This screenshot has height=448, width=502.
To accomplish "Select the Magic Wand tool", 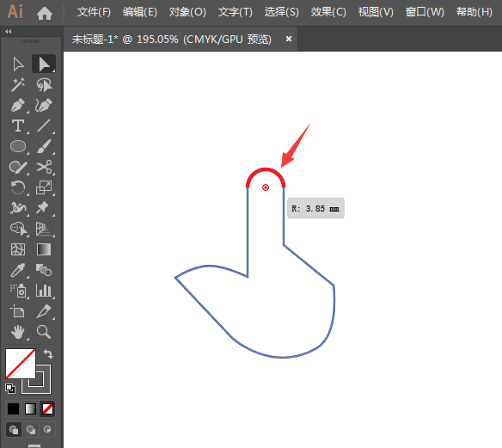I will pyautogui.click(x=18, y=85).
